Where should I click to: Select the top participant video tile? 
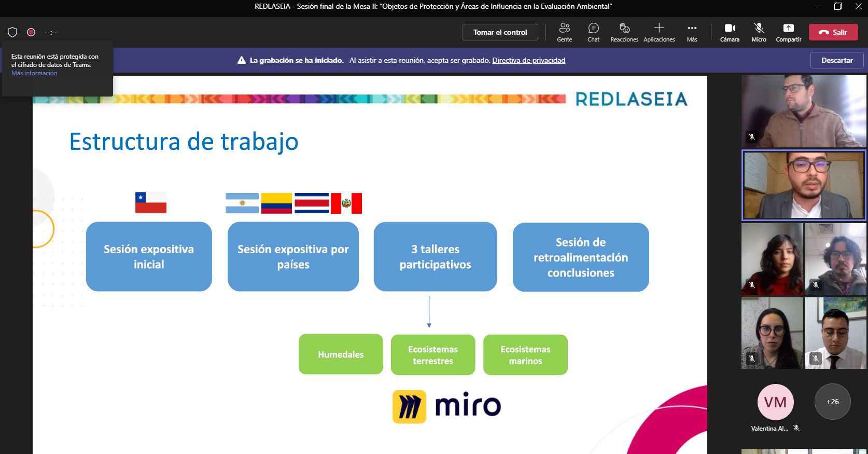804,111
